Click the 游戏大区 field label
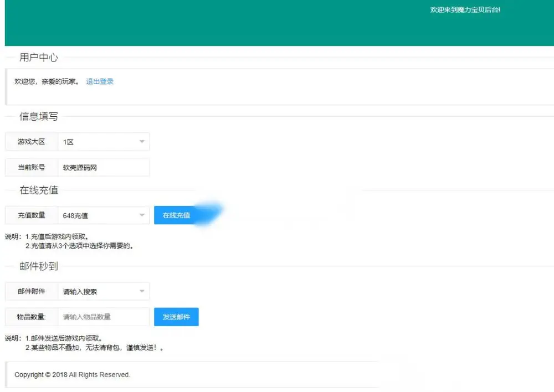554x392 pixels. [x=32, y=142]
